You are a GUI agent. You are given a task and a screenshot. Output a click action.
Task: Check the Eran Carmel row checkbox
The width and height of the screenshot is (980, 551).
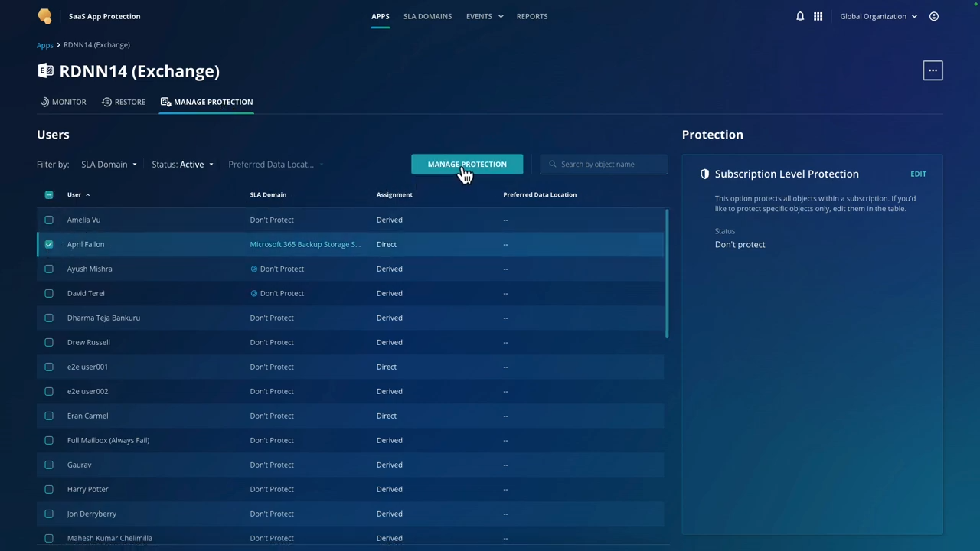(x=49, y=416)
